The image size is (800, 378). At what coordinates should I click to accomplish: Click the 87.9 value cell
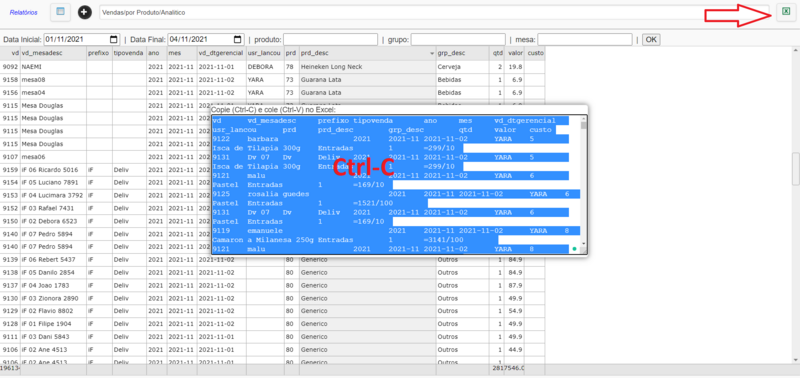pyautogui.click(x=515, y=285)
